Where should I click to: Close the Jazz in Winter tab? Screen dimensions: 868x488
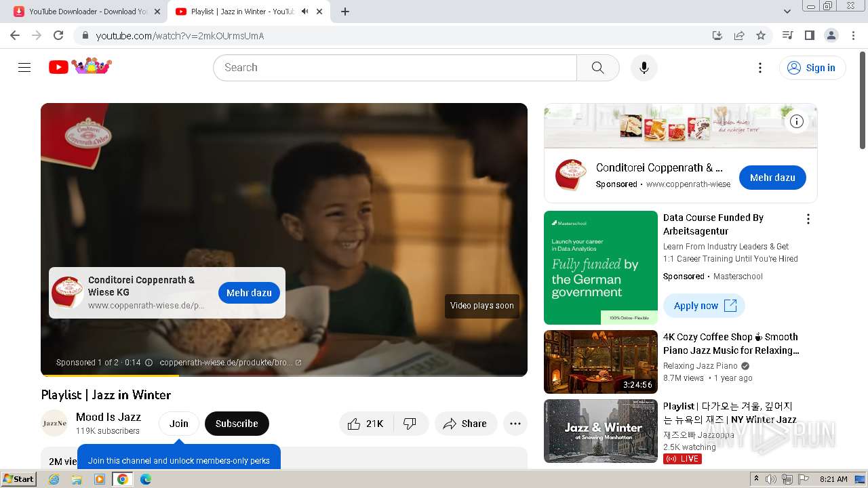319,12
